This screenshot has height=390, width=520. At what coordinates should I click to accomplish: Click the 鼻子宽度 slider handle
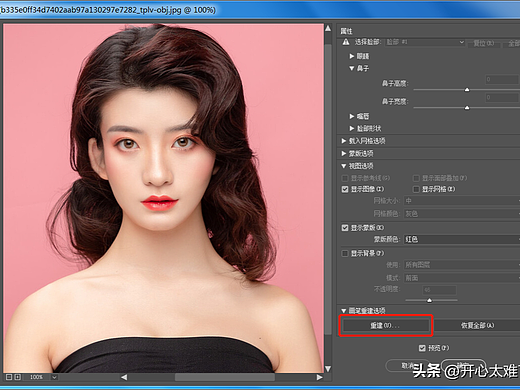click(x=467, y=107)
